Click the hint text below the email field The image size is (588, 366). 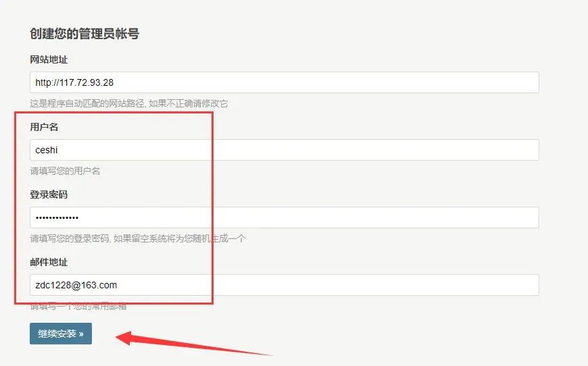(x=78, y=307)
